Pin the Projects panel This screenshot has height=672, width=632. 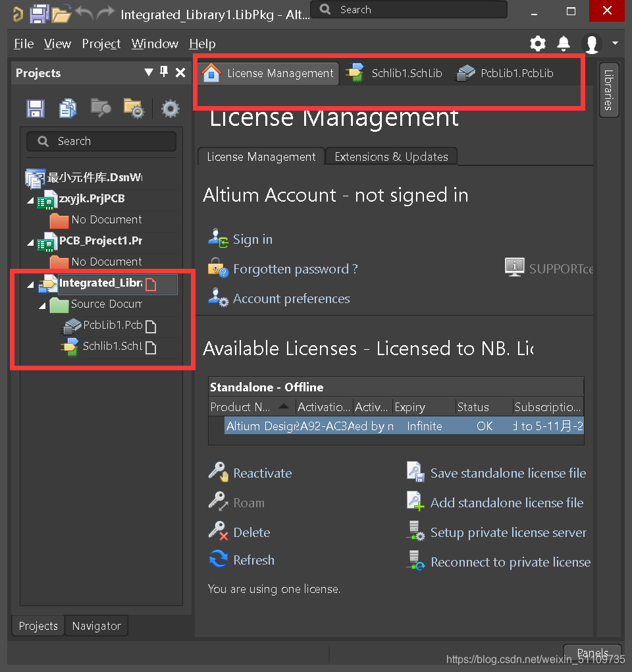[164, 72]
